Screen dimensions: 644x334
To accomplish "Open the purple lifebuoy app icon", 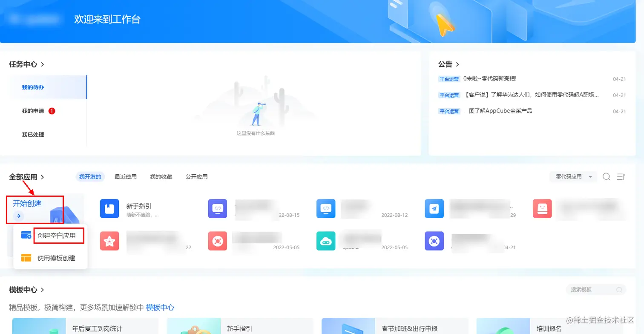I will click(x=434, y=241).
